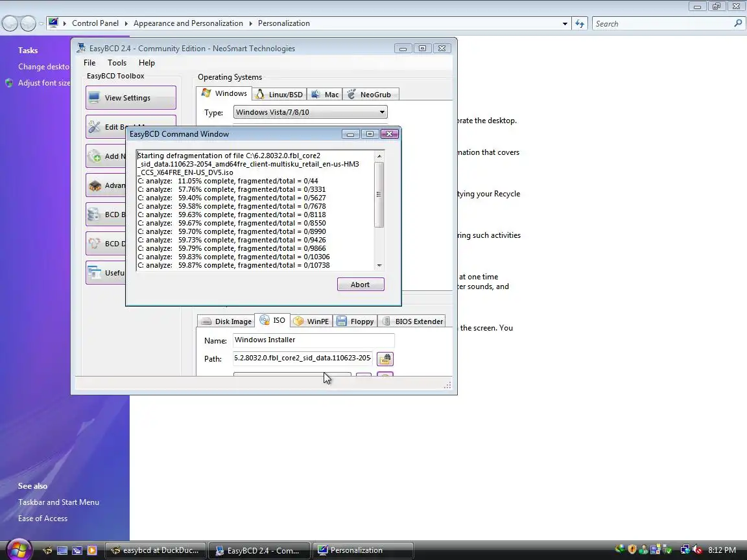
Task: Select the Floppy tab
Action: (355, 321)
